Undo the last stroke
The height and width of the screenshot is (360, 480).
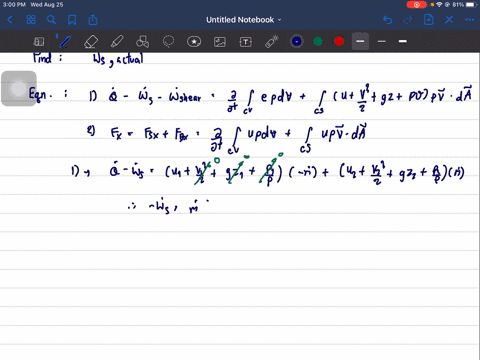coord(387,20)
